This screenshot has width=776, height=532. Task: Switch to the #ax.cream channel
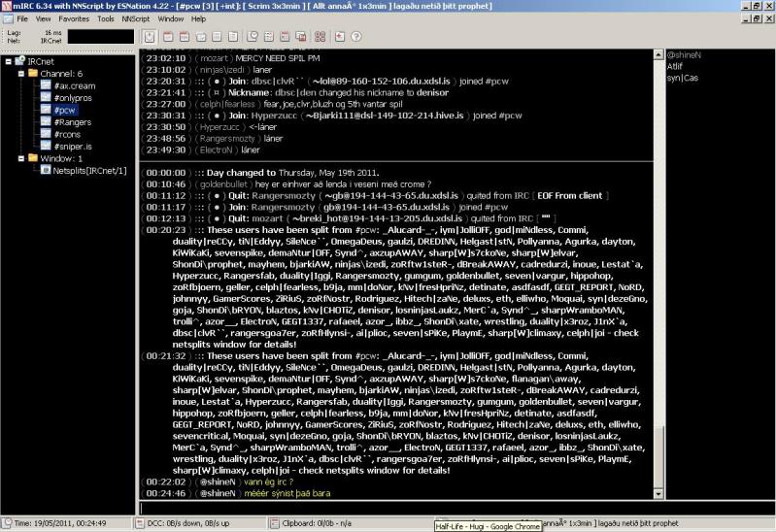coord(75,85)
